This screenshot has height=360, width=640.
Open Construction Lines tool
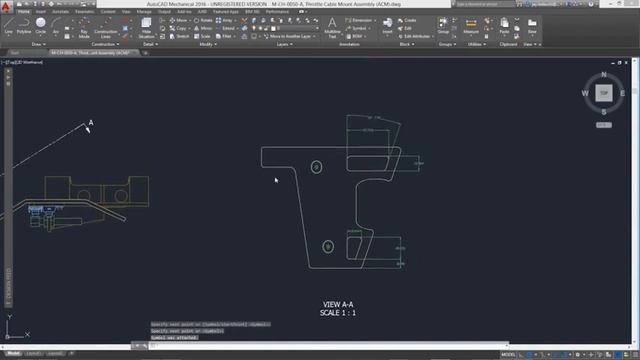point(105,28)
